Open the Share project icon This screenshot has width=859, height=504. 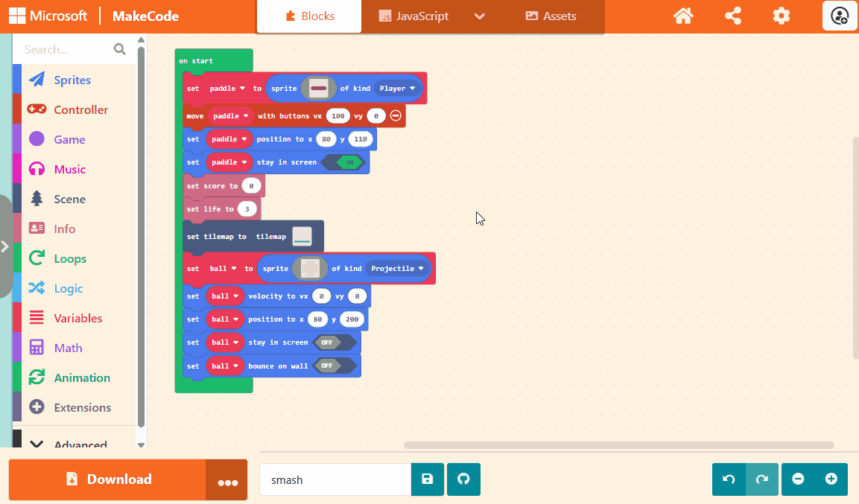732,16
